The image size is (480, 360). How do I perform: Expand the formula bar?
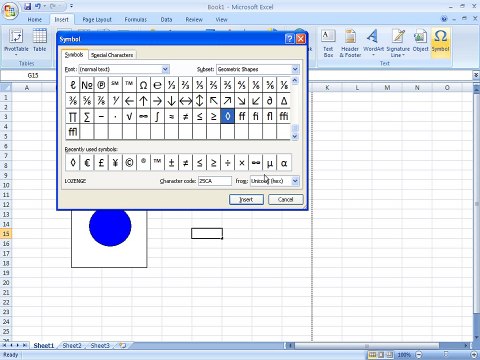point(476,75)
